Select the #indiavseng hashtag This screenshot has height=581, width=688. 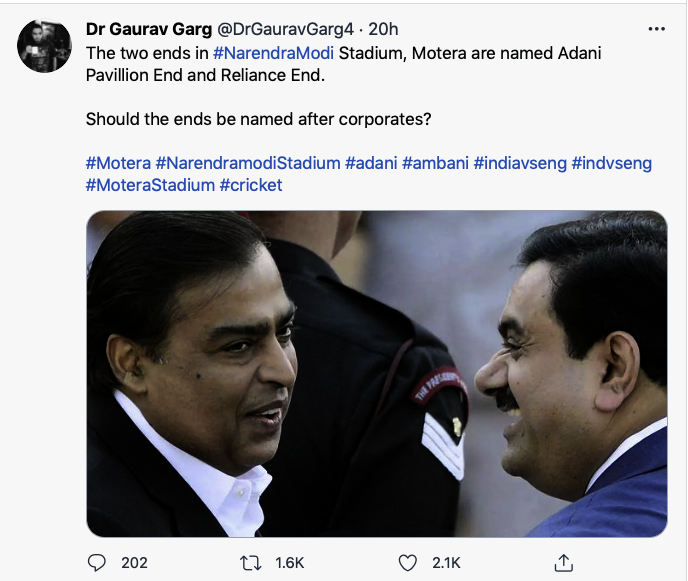point(519,162)
